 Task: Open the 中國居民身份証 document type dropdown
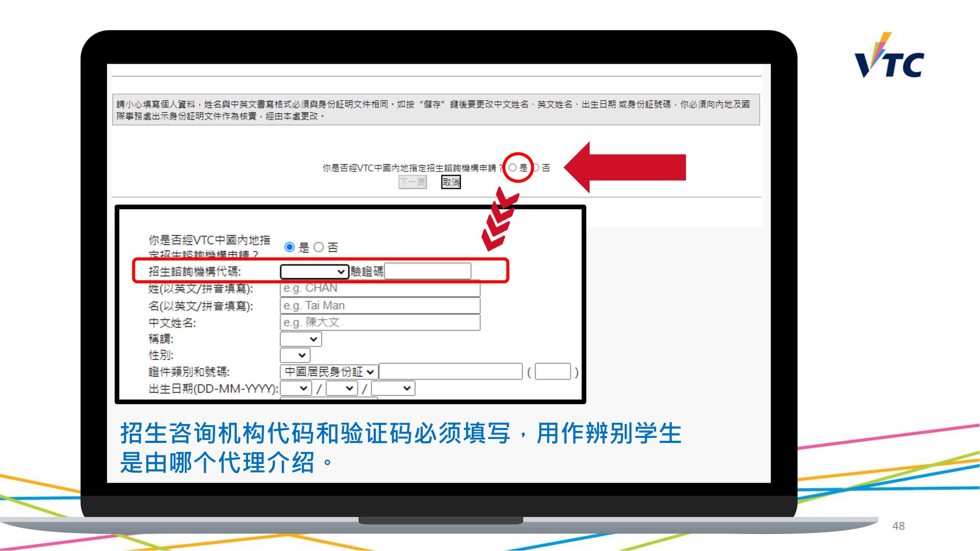(x=329, y=372)
